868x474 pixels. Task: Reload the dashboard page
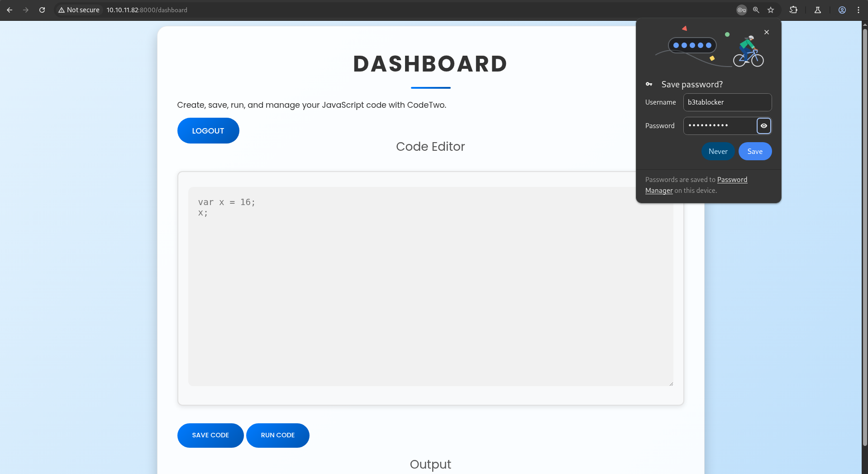[42, 10]
